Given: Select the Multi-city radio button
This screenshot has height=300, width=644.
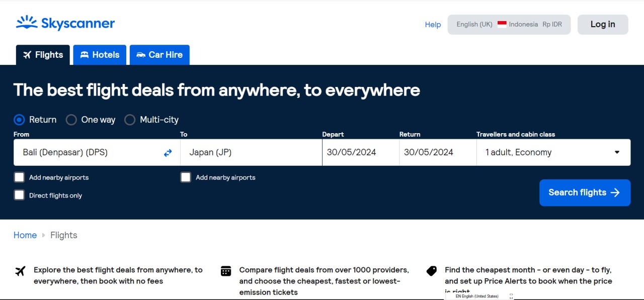Looking at the screenshot, I should (x=130, y=120).
